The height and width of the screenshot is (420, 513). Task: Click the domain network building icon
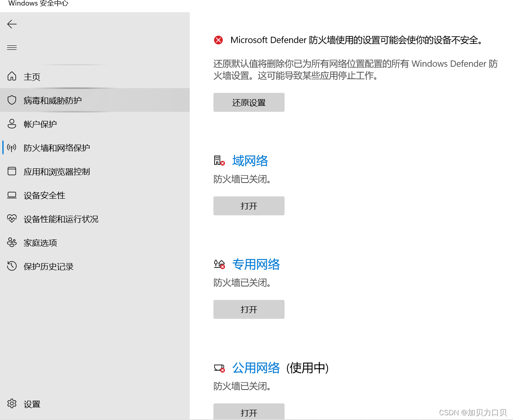coord(219,160)
